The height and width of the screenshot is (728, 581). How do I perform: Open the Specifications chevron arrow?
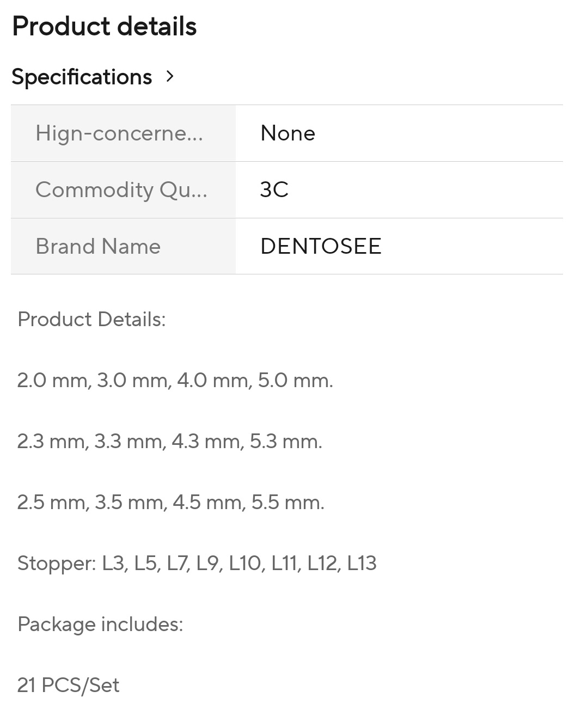click(170, 77)
